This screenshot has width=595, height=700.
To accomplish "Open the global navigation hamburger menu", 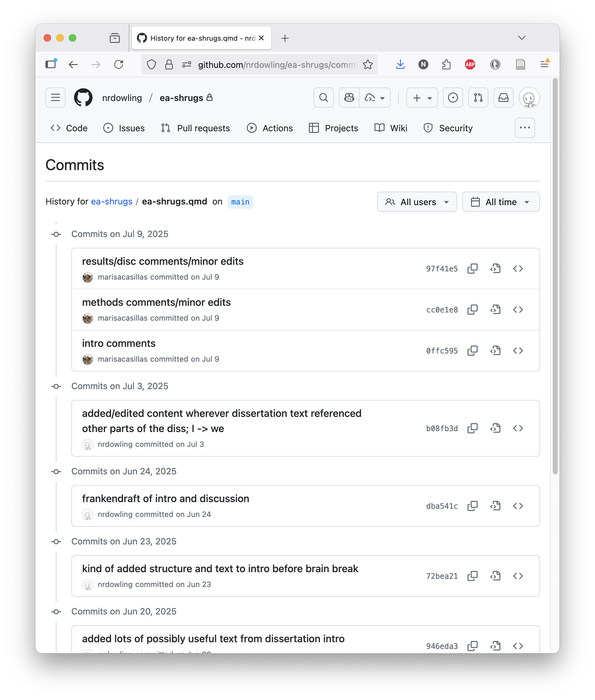I will pyautogui.click(x=56, y=98).
